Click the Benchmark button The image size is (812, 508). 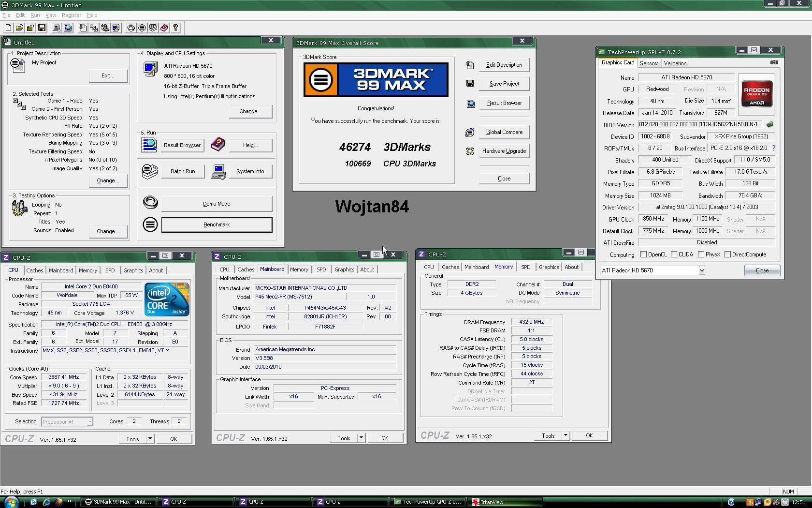point(217,224)
